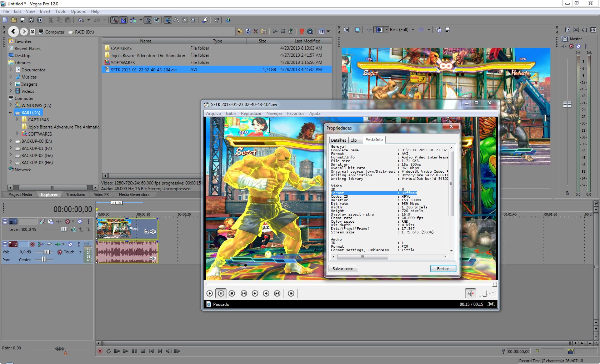This screenshot has width=600, height=364.
Task: Open the Best (Full) preview quality dropdown
Action: click(413, 30)
